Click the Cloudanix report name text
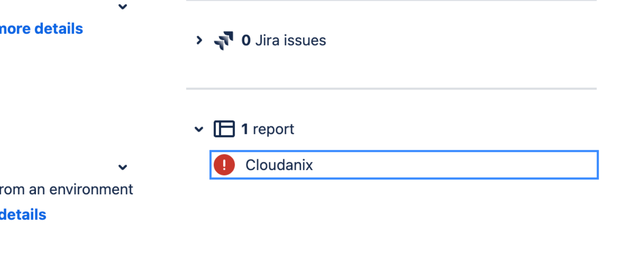The image size is (644, 278). (x=280, y=165)
